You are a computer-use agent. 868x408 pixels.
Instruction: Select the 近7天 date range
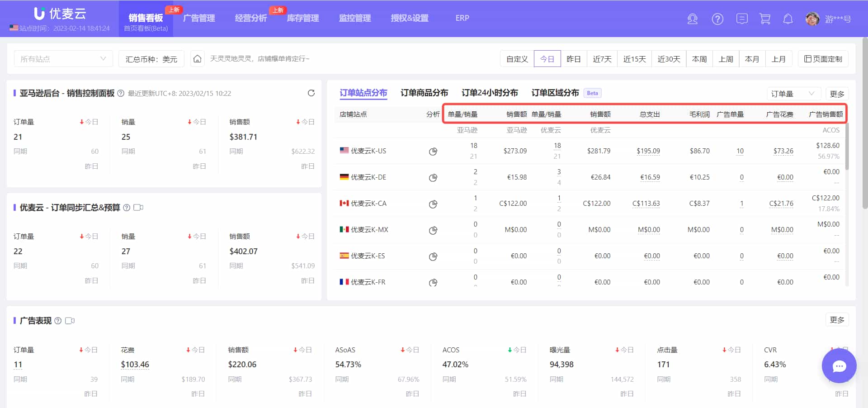602,59
